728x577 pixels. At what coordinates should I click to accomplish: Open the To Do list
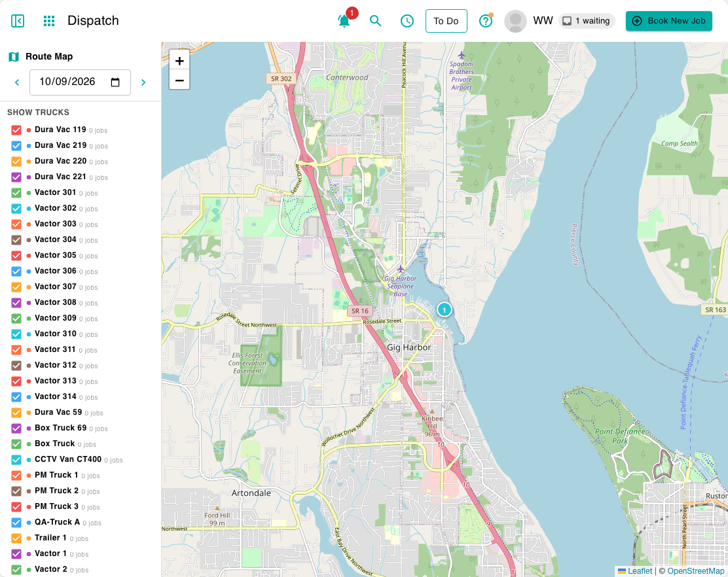[x=446, y=21]
